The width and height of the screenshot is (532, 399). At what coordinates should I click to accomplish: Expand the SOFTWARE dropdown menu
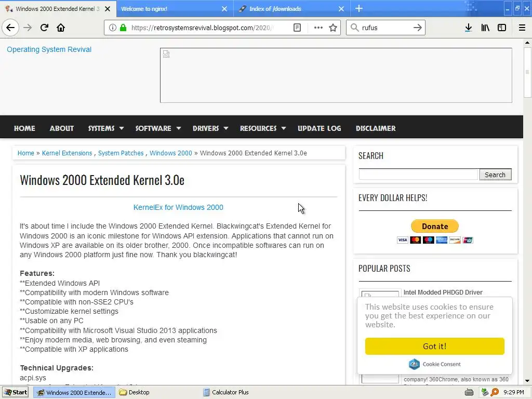click(158, 128)
